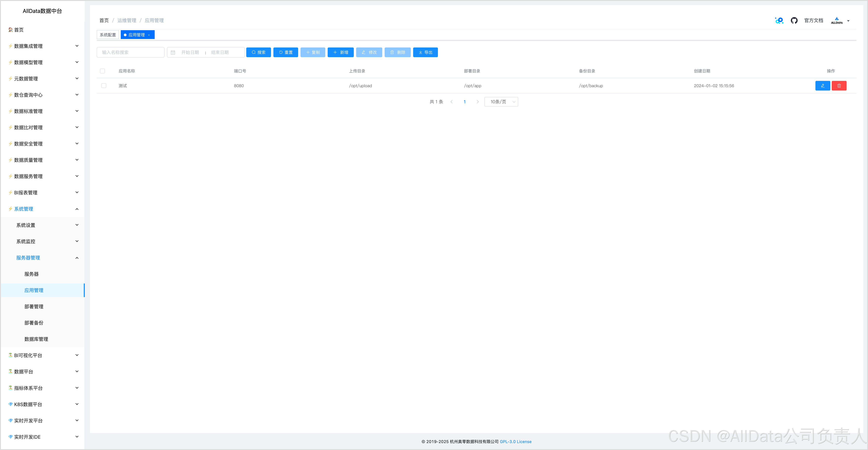Close the 应用管理 tab with its x icon
Image resolution: width=868 pixels, height=450 pixels.
[149, 35]
